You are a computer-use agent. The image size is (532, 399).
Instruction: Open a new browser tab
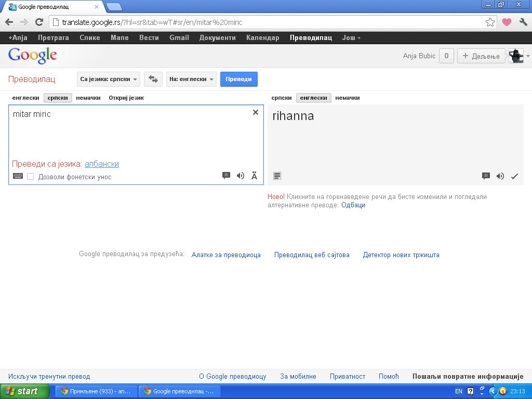coord(114,6)
